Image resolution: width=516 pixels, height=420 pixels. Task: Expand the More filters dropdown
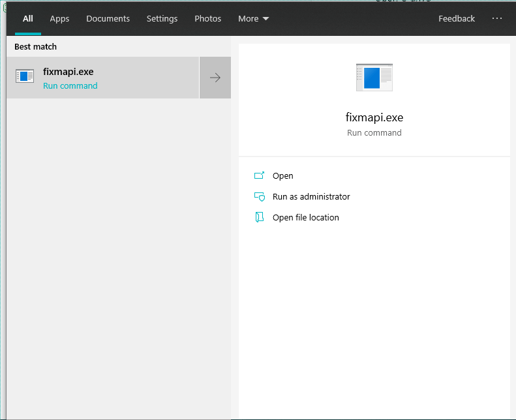point(253,19)
